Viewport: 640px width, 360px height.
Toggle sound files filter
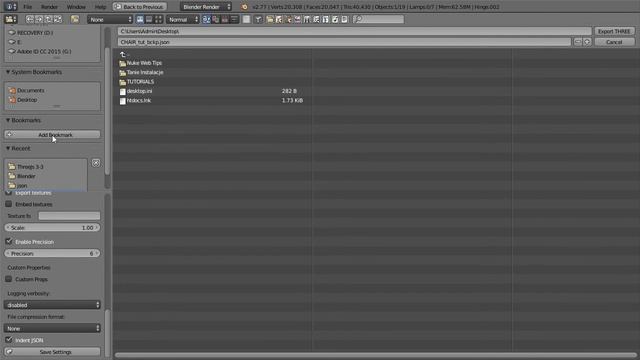(335, 19)
